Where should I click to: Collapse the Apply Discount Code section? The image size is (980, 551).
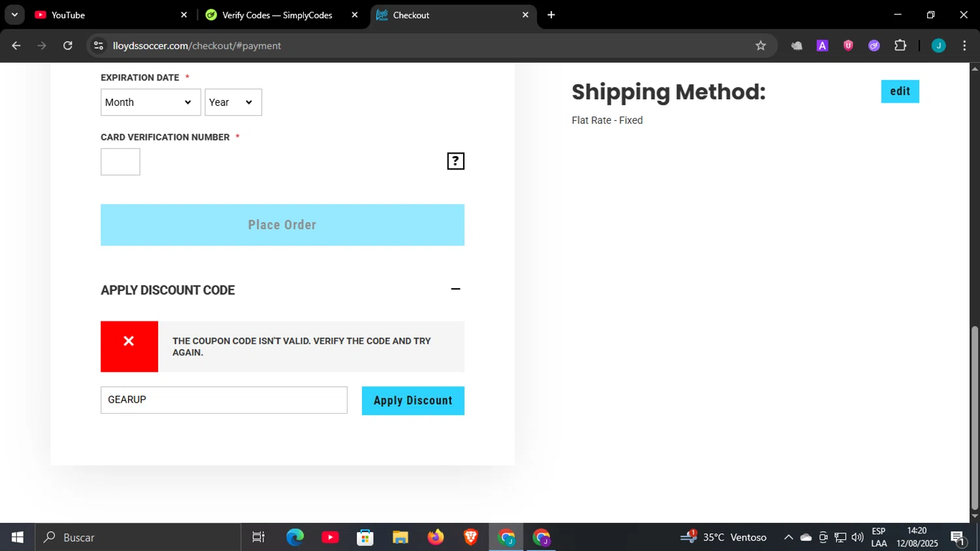pos(455,289)
